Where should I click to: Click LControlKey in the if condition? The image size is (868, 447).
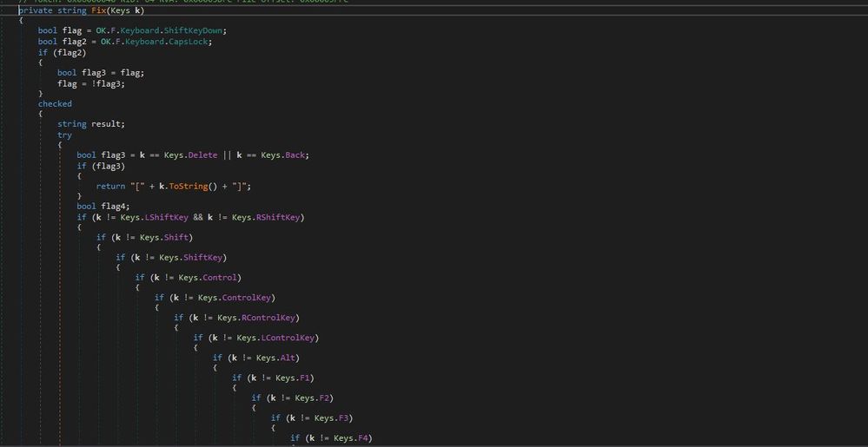(x=288, y=338)
